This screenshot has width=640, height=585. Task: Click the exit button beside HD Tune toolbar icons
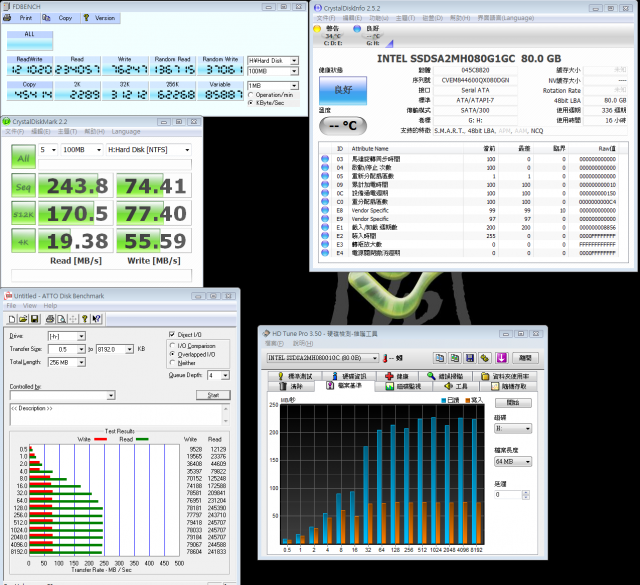click(525, 358)
